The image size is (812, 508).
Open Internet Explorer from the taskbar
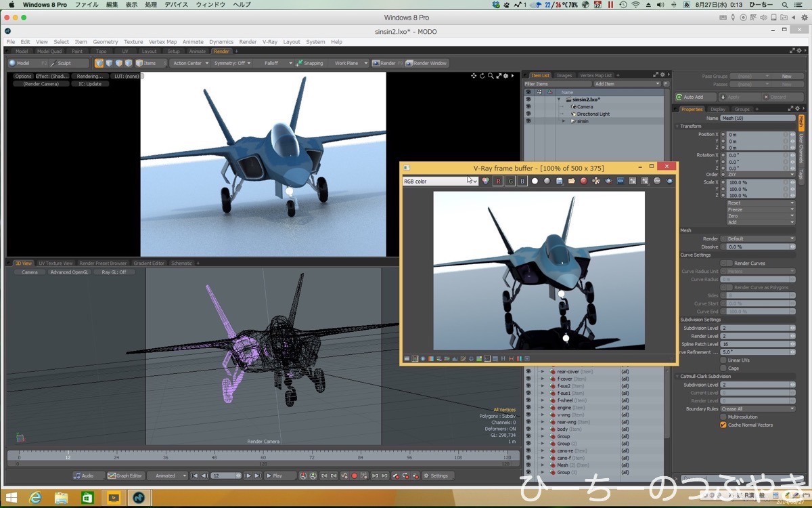point(35,499)
